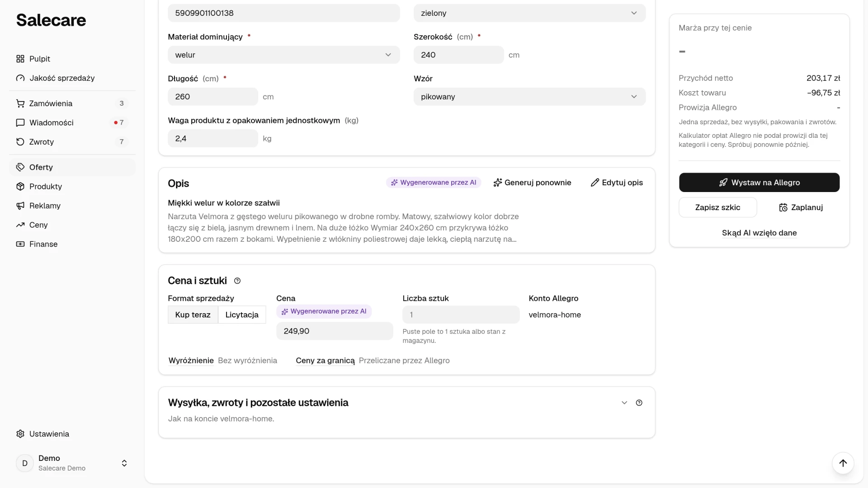The width and height of the screenshot is (868, 488).
Task: Select Kup teraz sale format
Action: 193,315
